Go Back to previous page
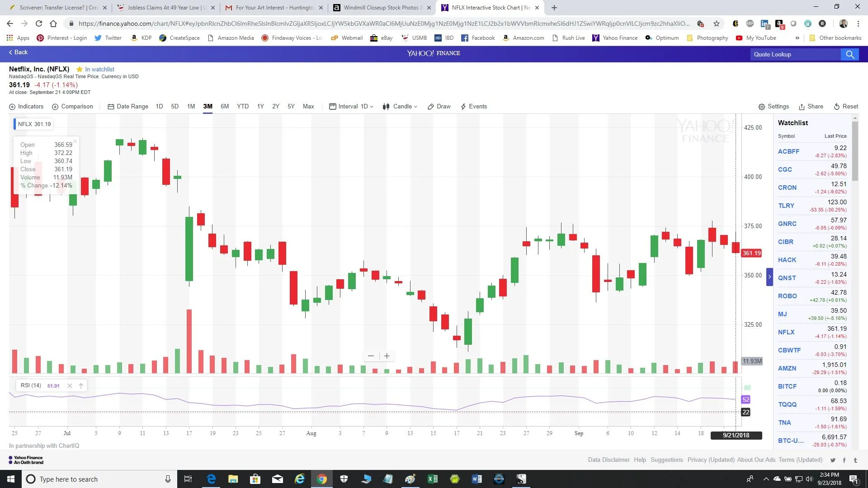 click(18, 52)
